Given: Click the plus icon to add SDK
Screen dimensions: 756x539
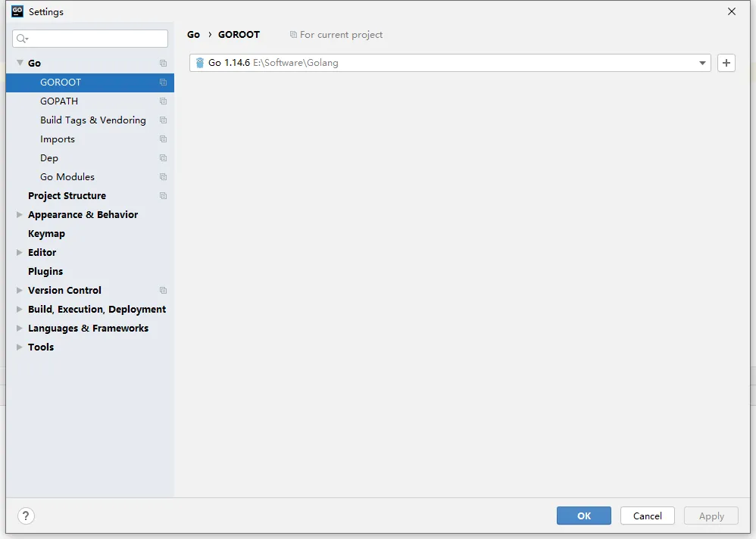Looking at the screenshot, I should point(726,63).
